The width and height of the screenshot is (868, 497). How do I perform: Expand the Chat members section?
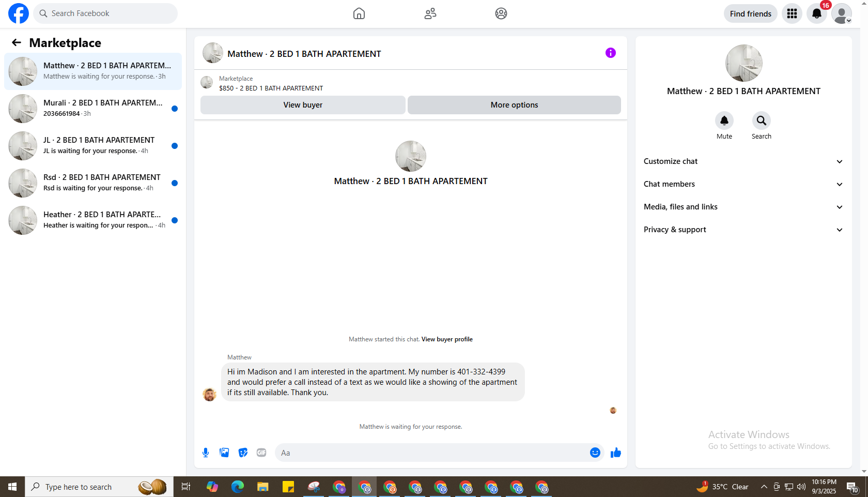743,184
